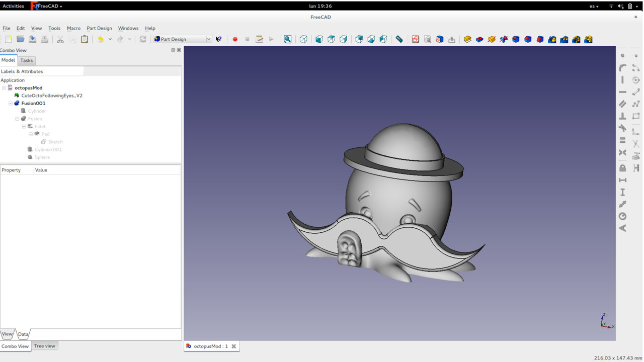Click the Save document icon
Screen dimensions: 644x362
pyautogui.click(x=32, y=39)
